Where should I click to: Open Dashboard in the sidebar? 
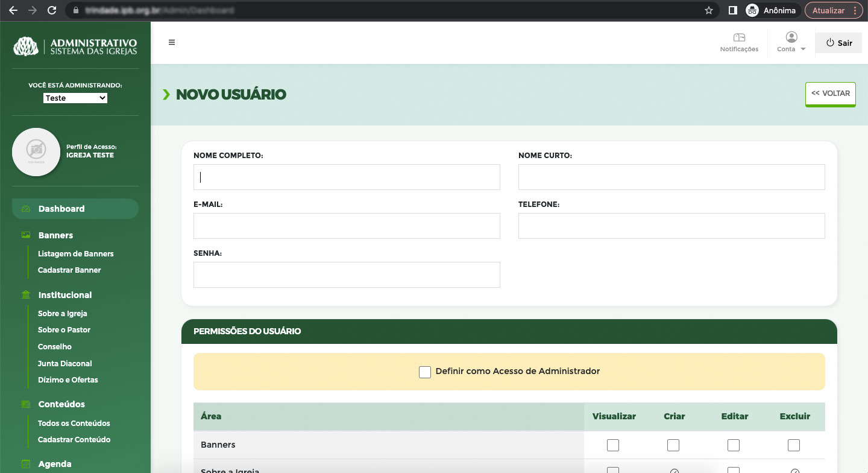[61, 209]
